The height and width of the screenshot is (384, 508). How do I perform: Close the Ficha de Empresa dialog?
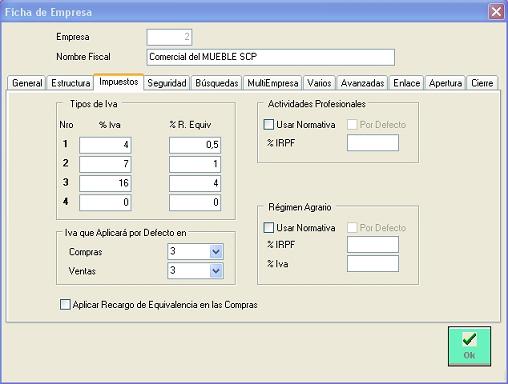[496, 12]
